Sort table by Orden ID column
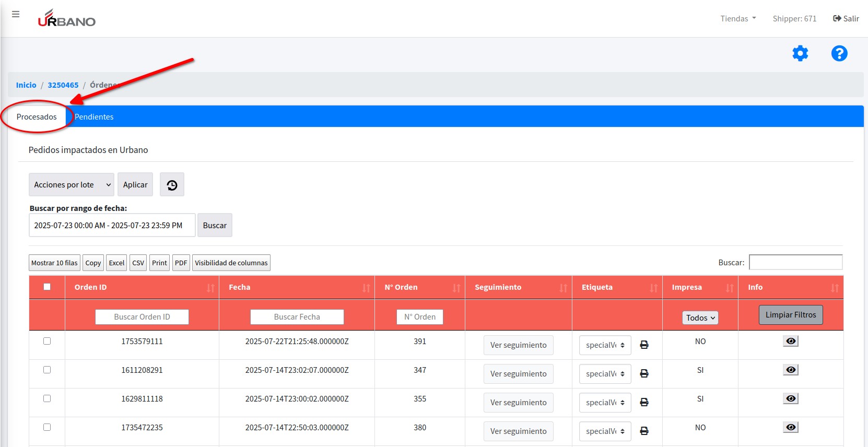 tap(142, 287)
